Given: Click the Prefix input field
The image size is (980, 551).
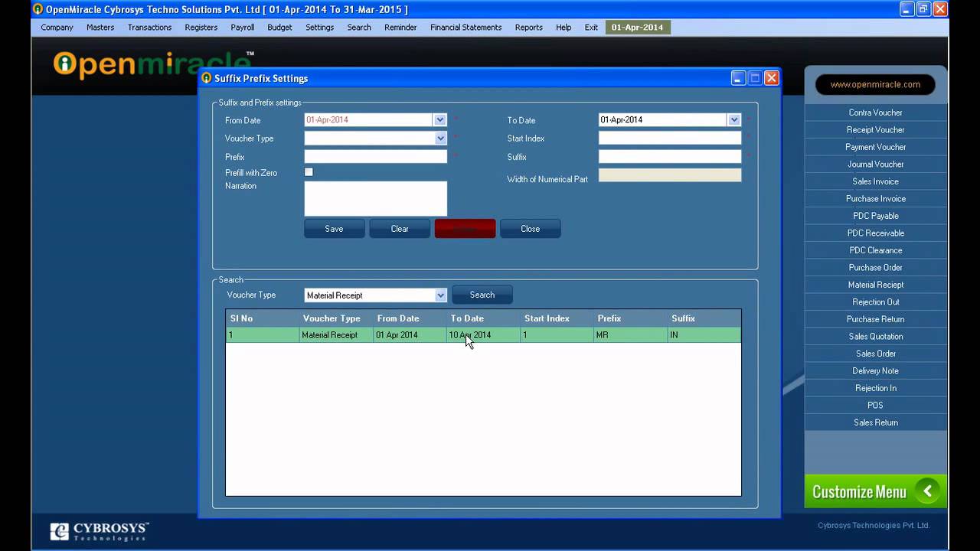Looking at the screenshot, I should [x=375, y=157].
